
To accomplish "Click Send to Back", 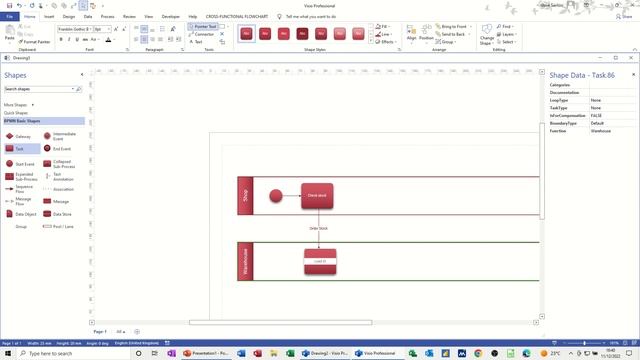I will coord(453,34).
